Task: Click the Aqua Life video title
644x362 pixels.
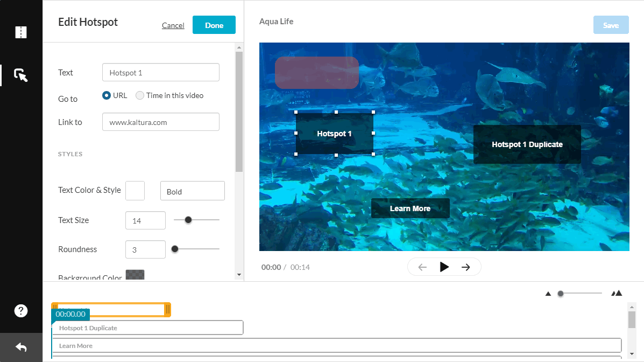Action: click(277, 22)
